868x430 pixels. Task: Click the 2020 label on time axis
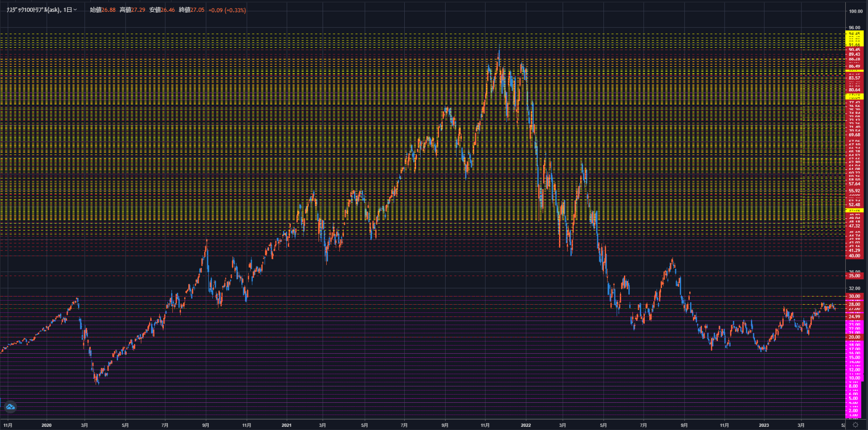[46, 425]
